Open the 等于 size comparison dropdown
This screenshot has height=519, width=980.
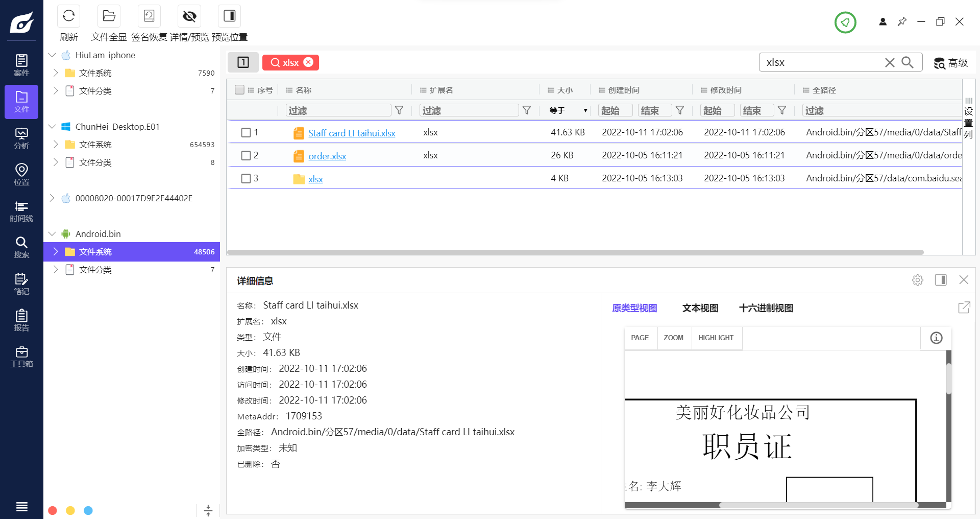point(568,110)
